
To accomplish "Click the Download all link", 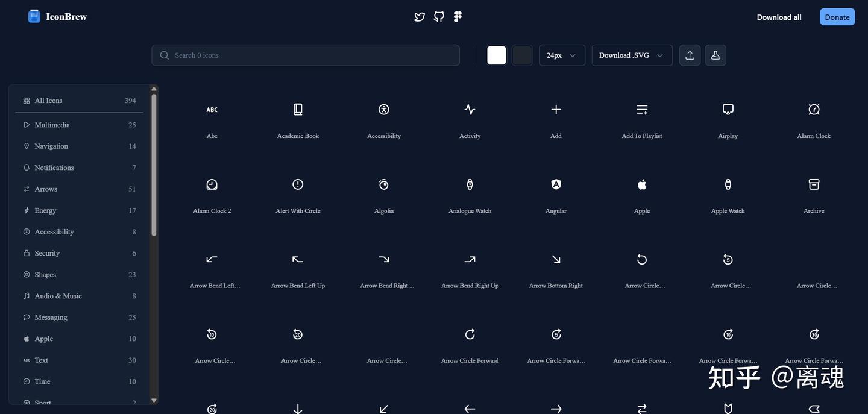I will pyautogui.click(x=779, y=17).
